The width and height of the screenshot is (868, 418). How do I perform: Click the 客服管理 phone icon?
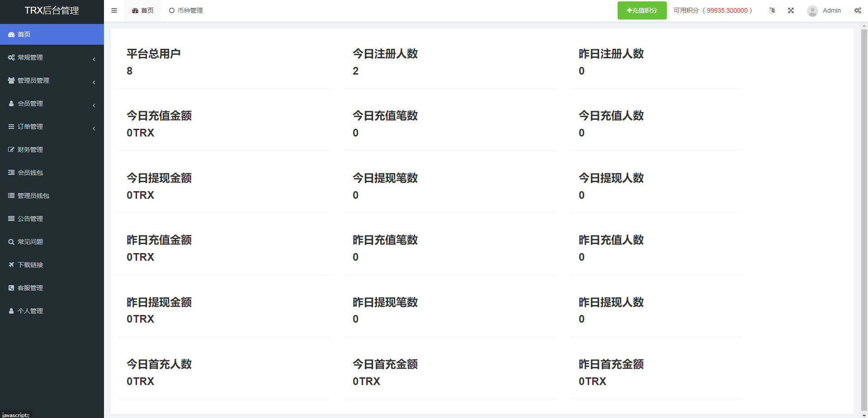[x=11, y=288]
